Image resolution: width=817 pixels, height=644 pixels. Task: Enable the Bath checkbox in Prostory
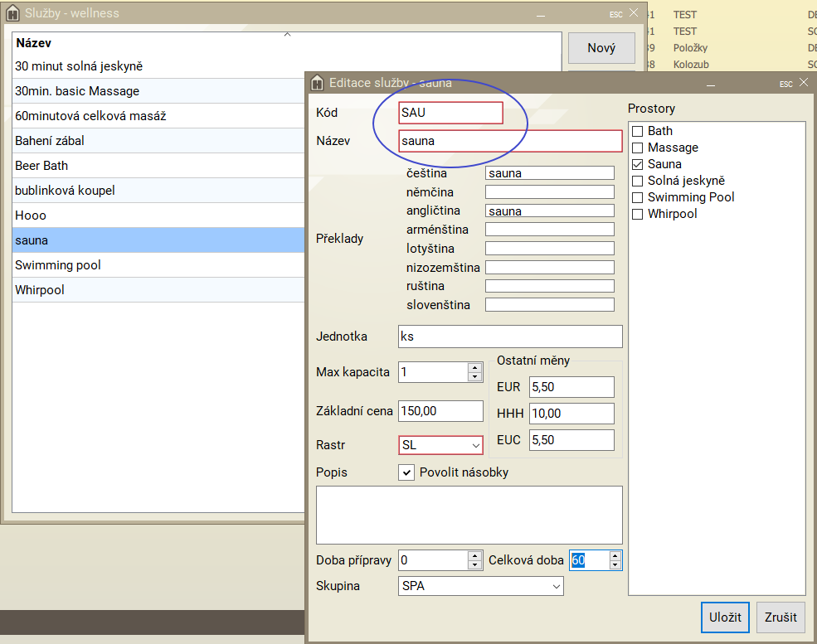637,131
